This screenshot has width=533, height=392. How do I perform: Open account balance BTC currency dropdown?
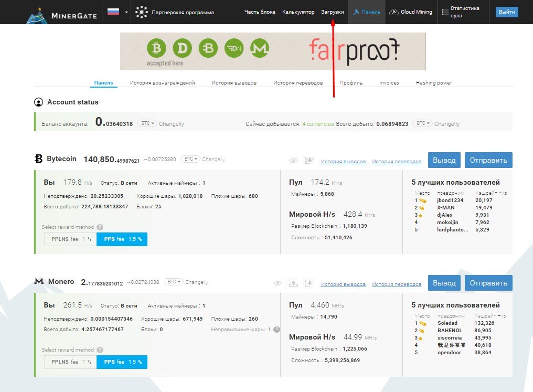click(147, 123)
